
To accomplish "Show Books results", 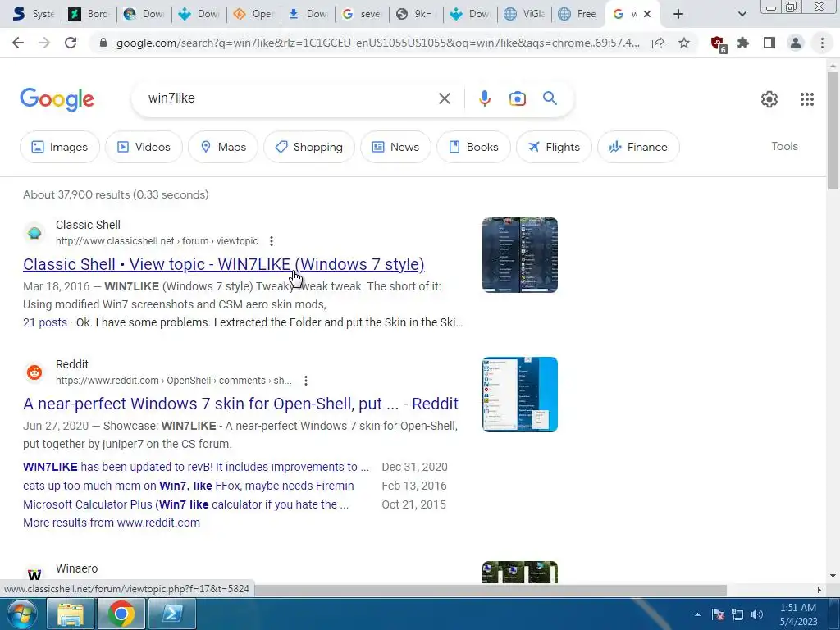I will tap(473, 147).
